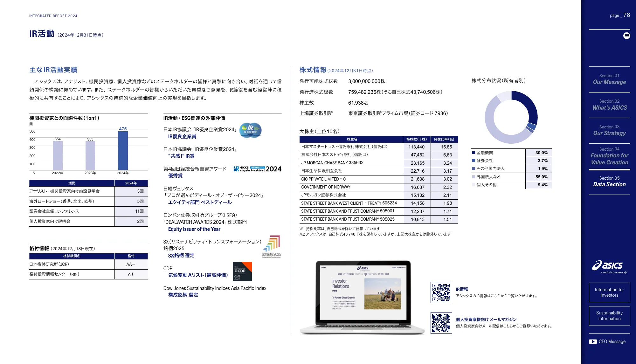Screen dimensions: 636x364
Task: Go to Section 01 Our Message
Action: pos(609,79)
